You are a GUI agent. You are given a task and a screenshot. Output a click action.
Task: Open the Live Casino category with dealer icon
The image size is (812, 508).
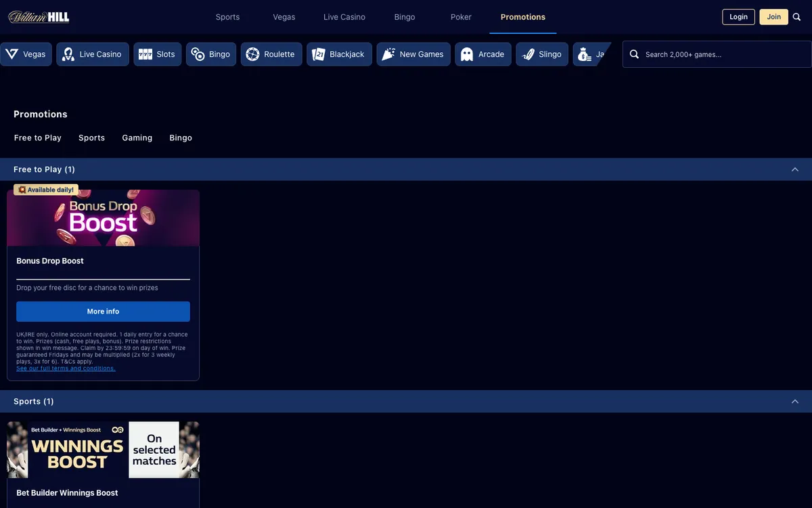93,54
